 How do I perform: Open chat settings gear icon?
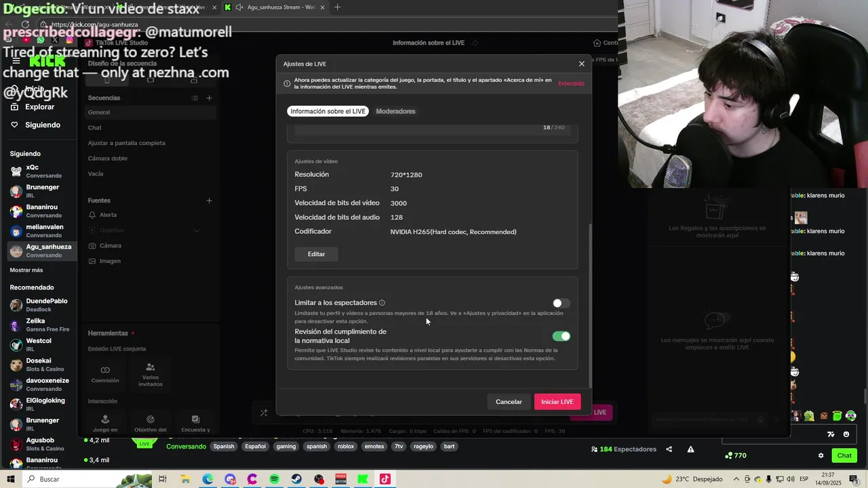click(821, 455)
